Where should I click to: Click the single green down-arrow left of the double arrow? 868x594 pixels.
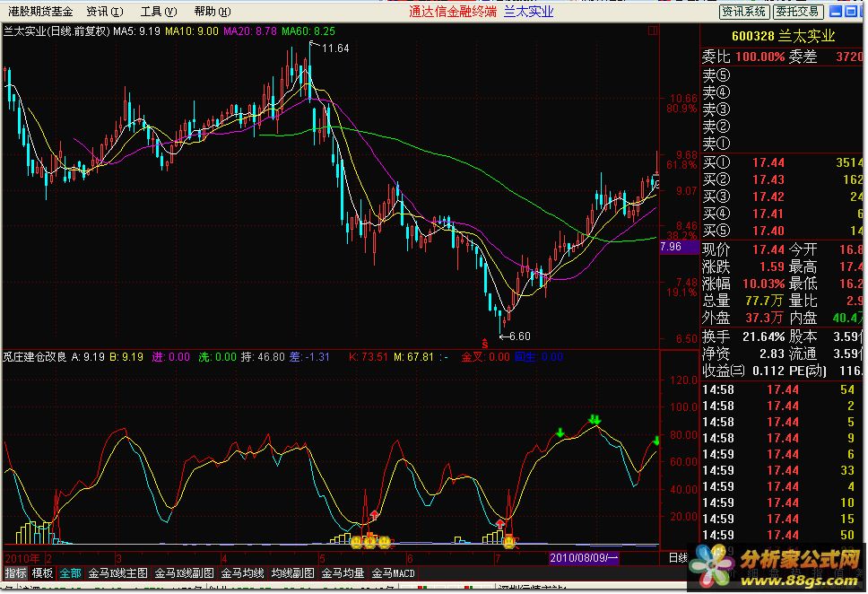click(560, 432)
